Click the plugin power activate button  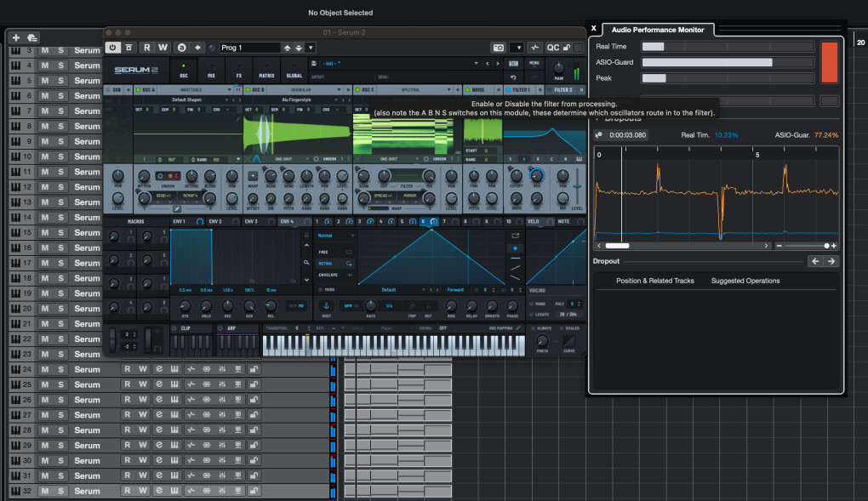[x=112, y=48]
